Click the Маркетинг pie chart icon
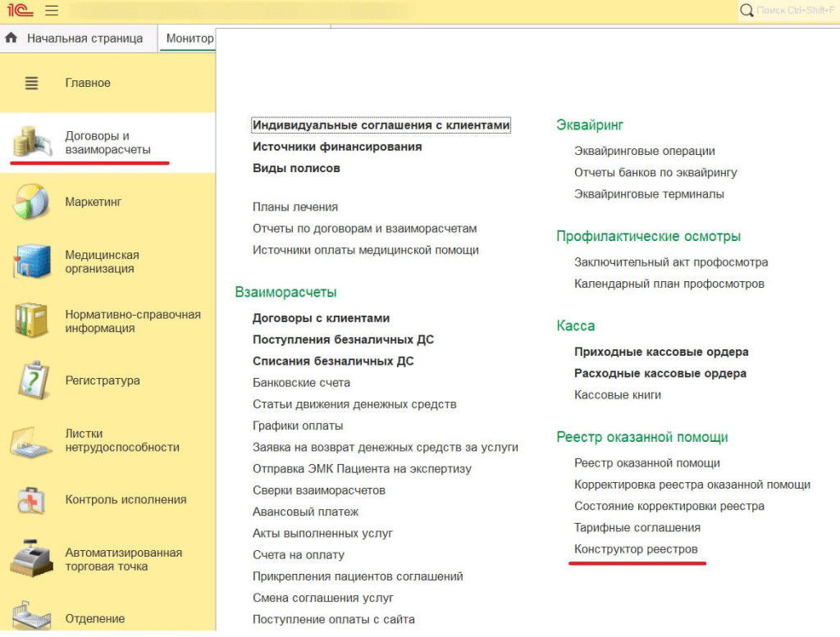The height and width of the screenshot is (637, 840). coord(31,202)
